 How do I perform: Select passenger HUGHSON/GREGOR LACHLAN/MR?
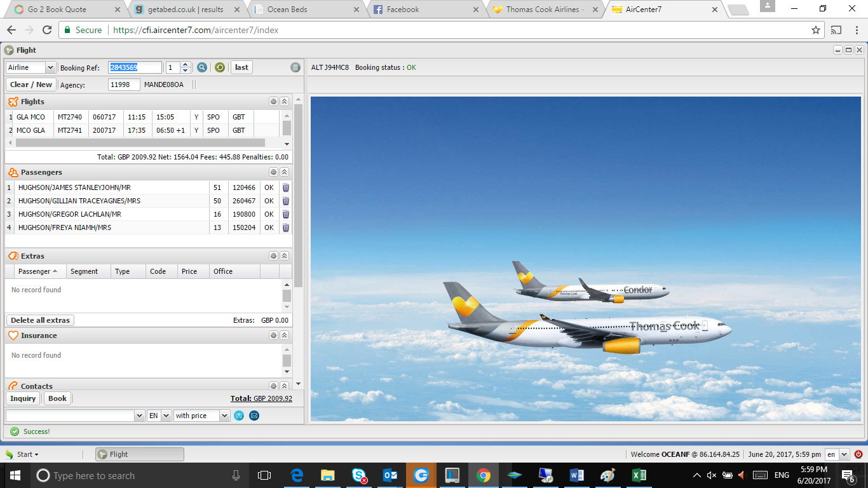(142, 214)
